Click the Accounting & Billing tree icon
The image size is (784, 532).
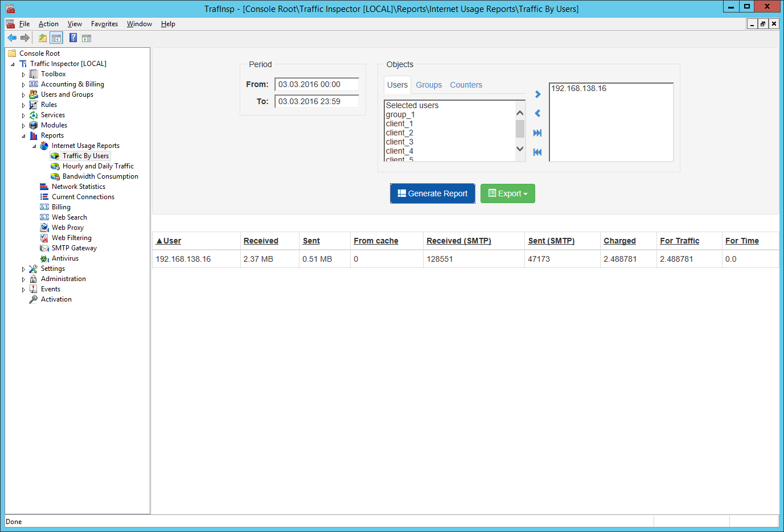click(34, 84)
